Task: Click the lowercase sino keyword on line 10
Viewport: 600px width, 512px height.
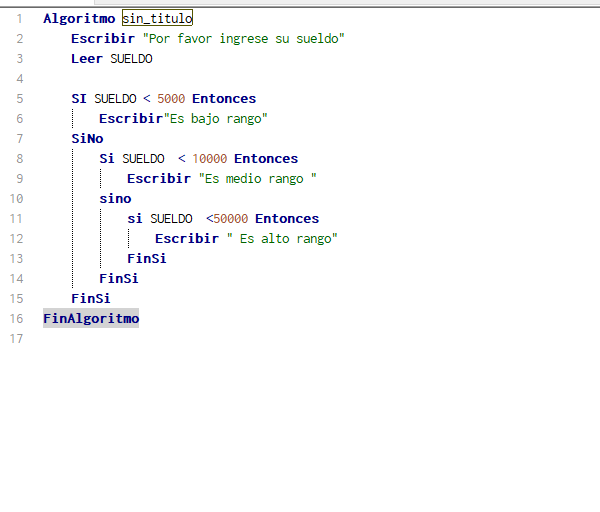Action: coord(115,198)
